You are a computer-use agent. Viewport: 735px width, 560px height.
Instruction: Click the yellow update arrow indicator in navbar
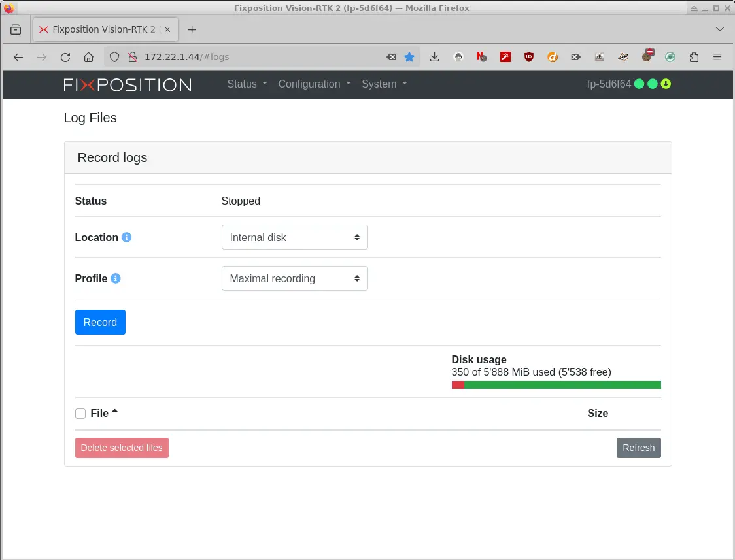click(x=665, y=84)
